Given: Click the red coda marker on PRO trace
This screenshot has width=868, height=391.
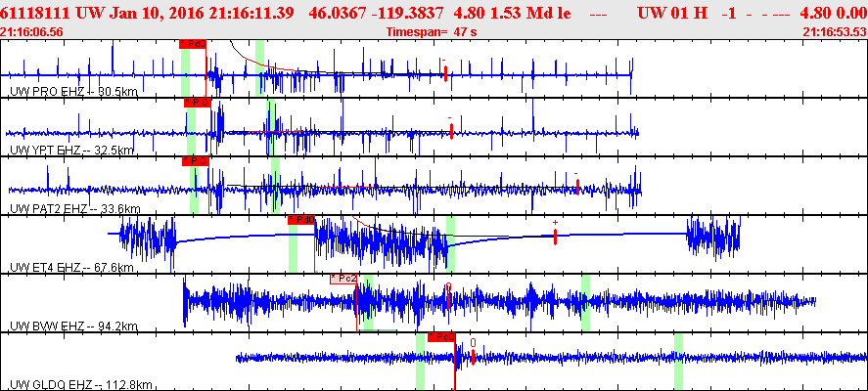Looking at the screenshot, I should tap(445, 75).
